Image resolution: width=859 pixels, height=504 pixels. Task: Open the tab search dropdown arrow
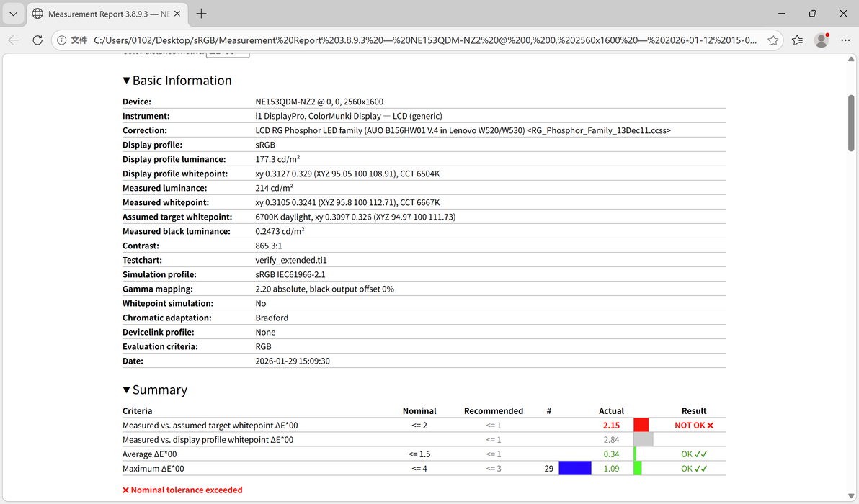tap(13, 14)
